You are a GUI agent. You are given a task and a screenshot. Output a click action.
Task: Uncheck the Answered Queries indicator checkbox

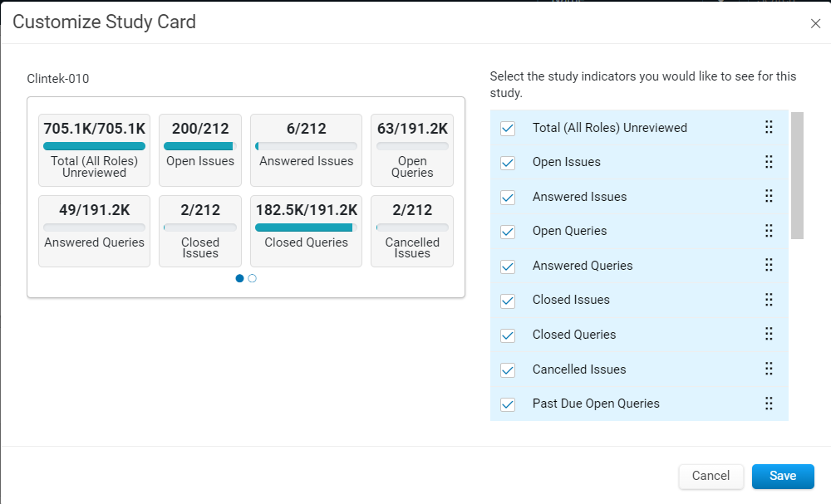pos(508,267)
